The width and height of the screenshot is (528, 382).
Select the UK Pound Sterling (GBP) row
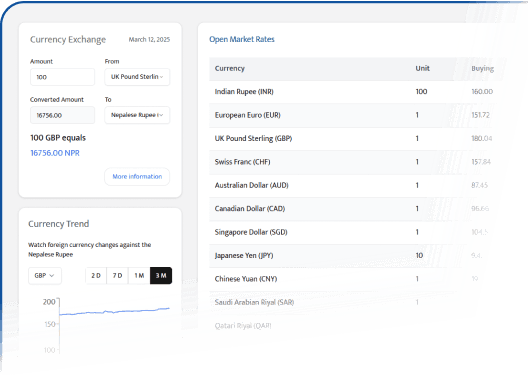[x=355, y=138]
